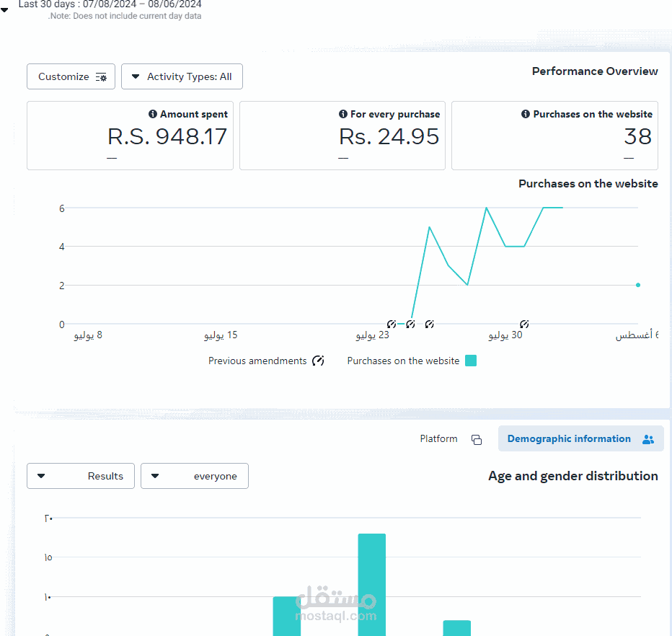The width and height of the screenshot is (672, 636).
Task: Click the Previous amendments legend icon
Action: click(x=318, y=361)
